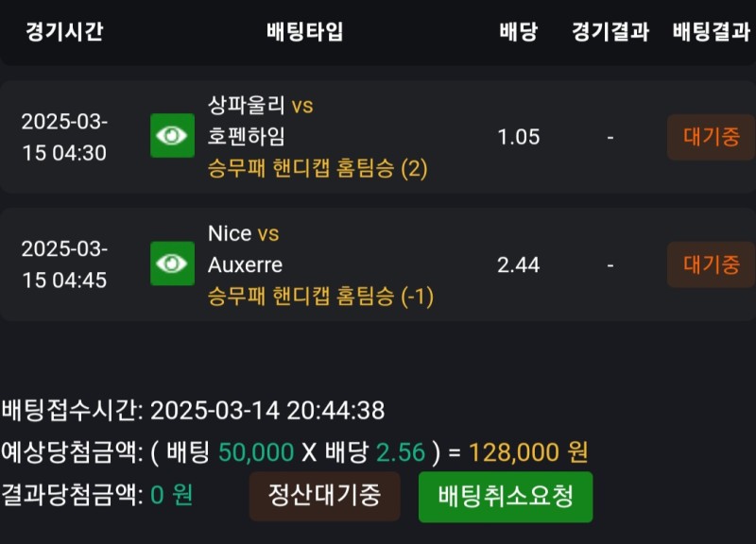
Task: Click the 50,000 bet amount
Action: tap(255, 452)
